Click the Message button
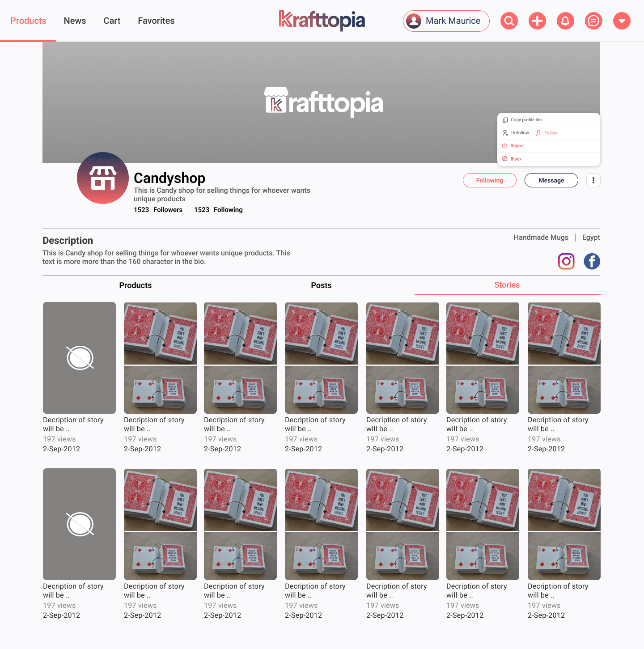 pyautogui.click(x=551, y=180)
